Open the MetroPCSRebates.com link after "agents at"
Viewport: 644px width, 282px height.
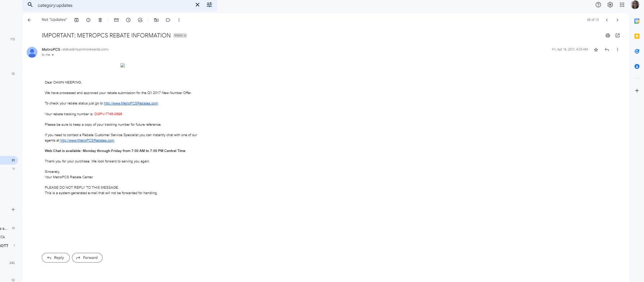click(87, 140)
